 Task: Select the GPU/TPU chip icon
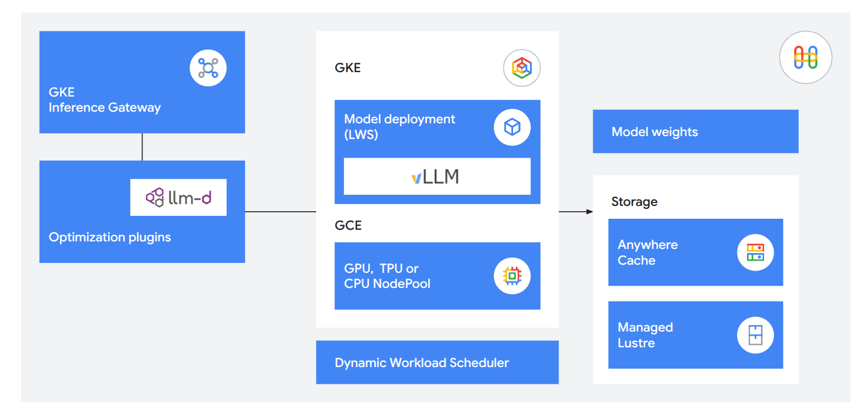pyautogui.click(x=511, y=276)
